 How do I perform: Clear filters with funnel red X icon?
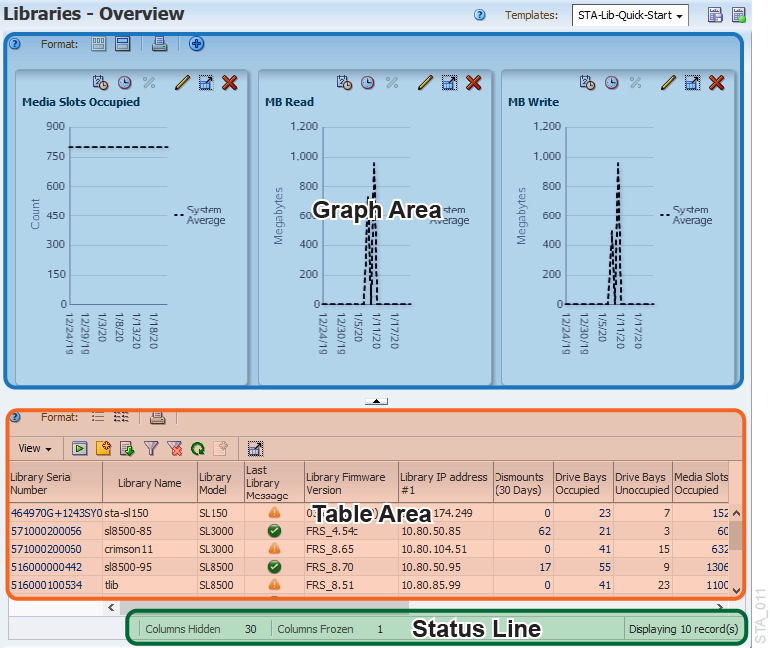tap(174, 448)
